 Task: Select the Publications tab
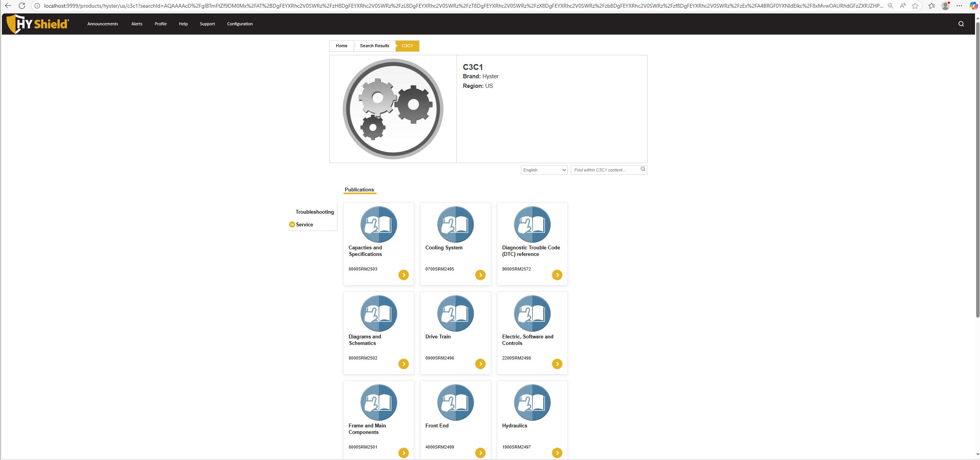coord(359,190)
